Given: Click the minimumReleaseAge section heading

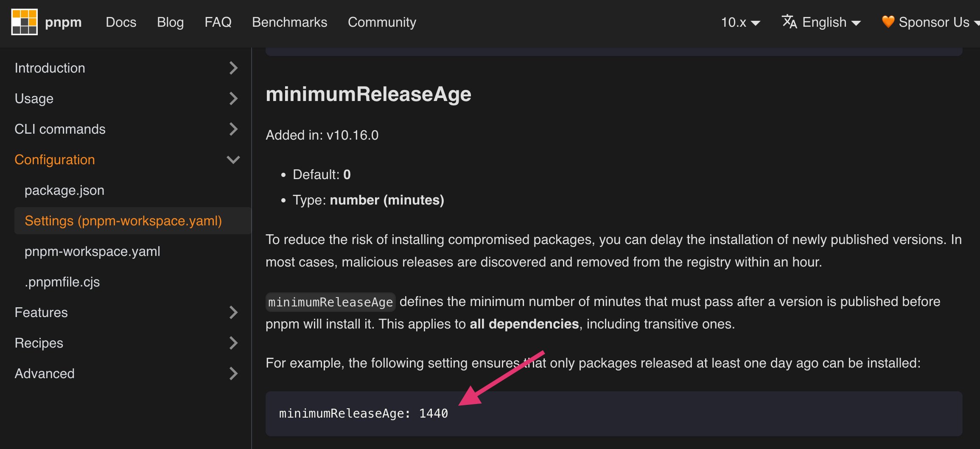Looking at the screenshot, I should pos(368,94).
